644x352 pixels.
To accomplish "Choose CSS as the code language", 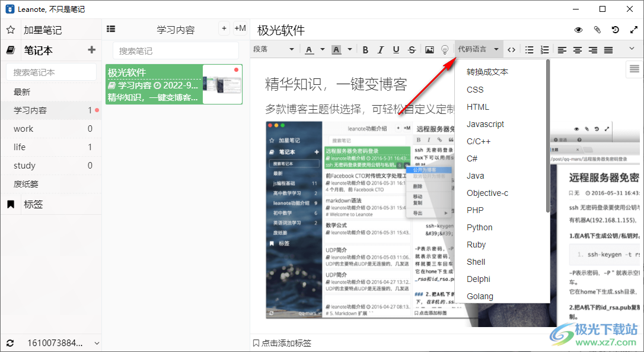I will 475,90.
